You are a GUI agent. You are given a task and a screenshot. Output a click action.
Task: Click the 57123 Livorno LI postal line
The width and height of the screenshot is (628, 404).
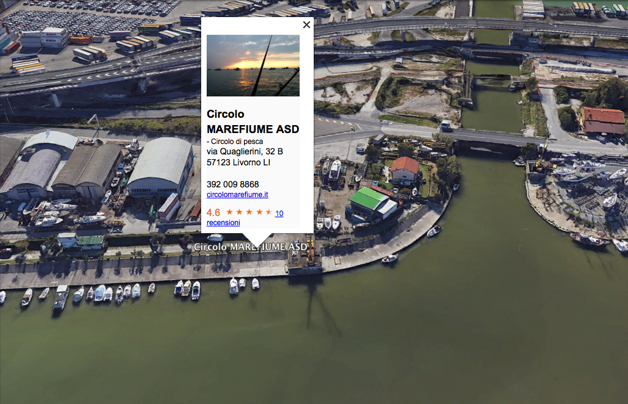coord(238,162)
